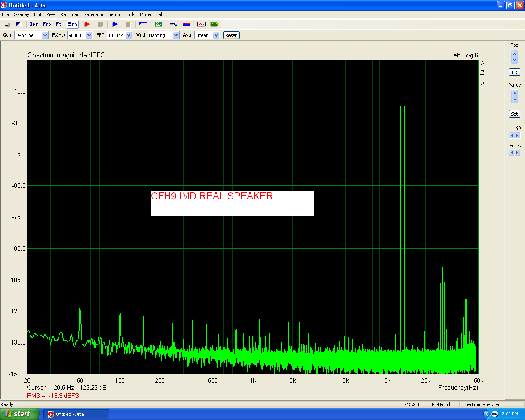Click the ABC text label toolbar icon
The height and width of the screenshot is (420, 525).
click(143, 24)
